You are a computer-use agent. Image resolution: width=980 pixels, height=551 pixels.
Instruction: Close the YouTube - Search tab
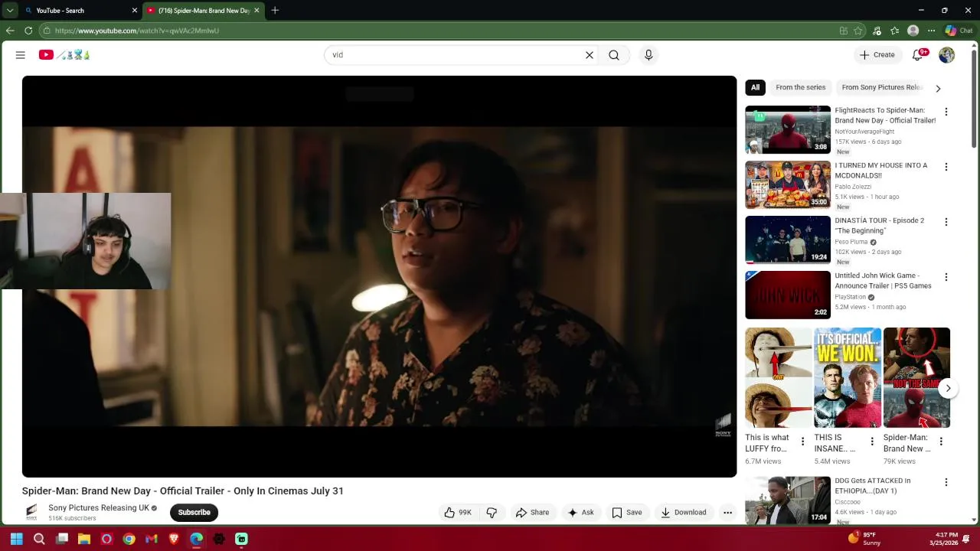135,11
